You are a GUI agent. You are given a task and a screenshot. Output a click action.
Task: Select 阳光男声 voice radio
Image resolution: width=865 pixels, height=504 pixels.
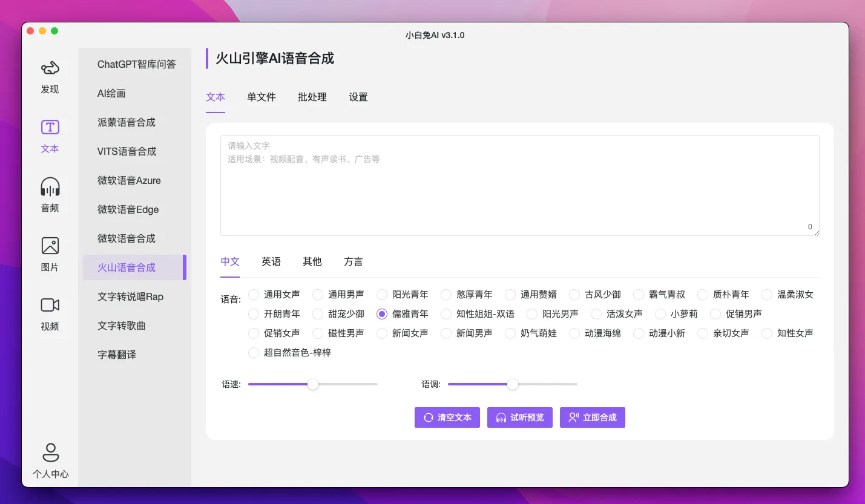532,314
